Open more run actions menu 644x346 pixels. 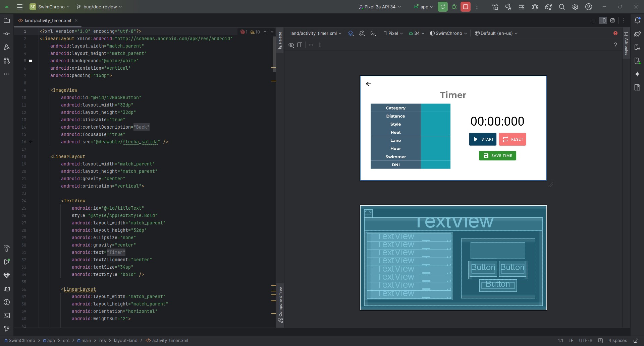point(477,7)
